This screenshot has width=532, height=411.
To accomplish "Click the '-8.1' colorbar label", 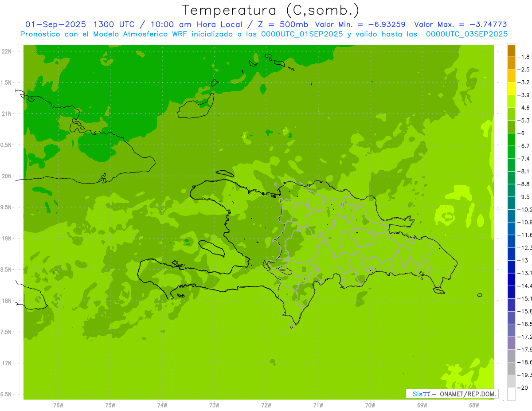I will tap(524, 171).
